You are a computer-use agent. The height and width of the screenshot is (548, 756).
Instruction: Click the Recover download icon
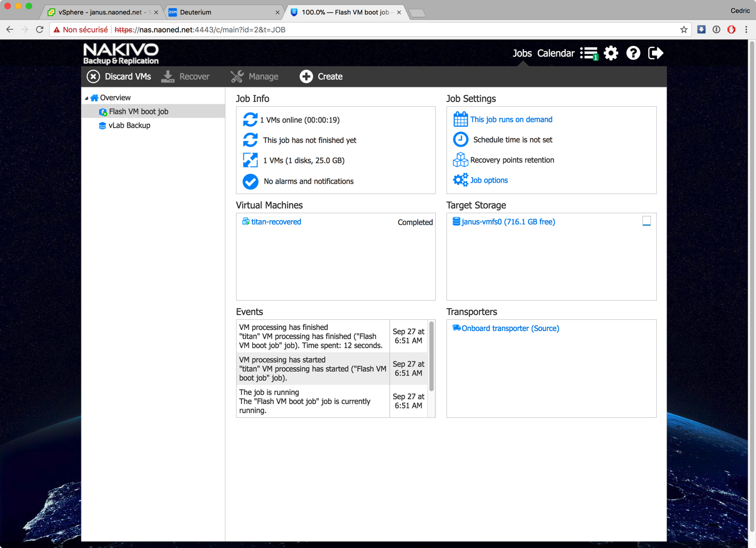[168, 77]
